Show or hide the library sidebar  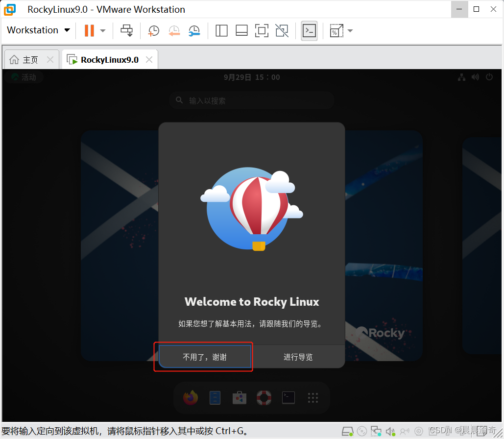pos(221,31)
